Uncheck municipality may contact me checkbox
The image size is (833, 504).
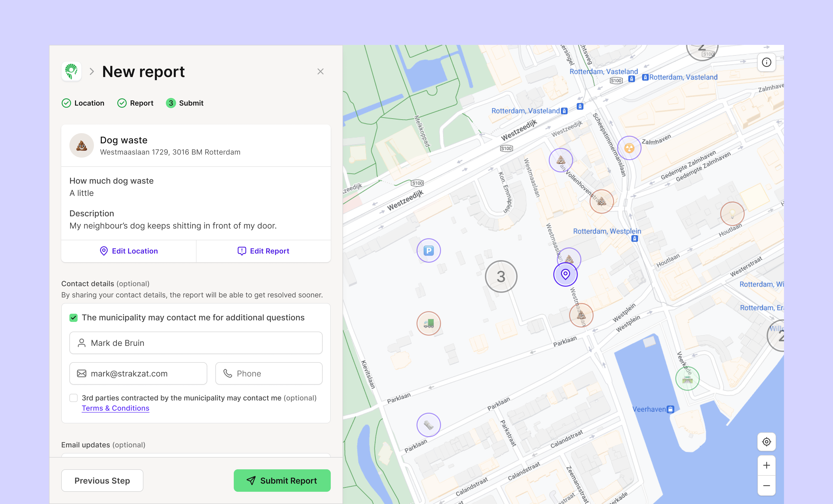point(73,318)
